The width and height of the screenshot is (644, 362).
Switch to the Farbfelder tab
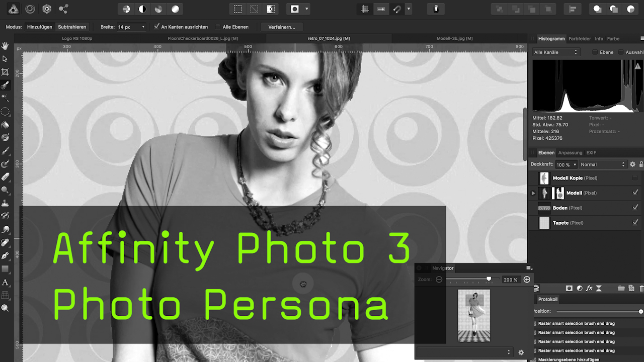(580, 39)
